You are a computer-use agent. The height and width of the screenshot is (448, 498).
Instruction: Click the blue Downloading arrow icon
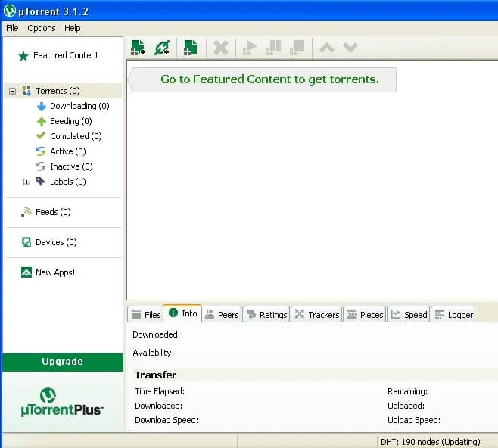point(42,107)
